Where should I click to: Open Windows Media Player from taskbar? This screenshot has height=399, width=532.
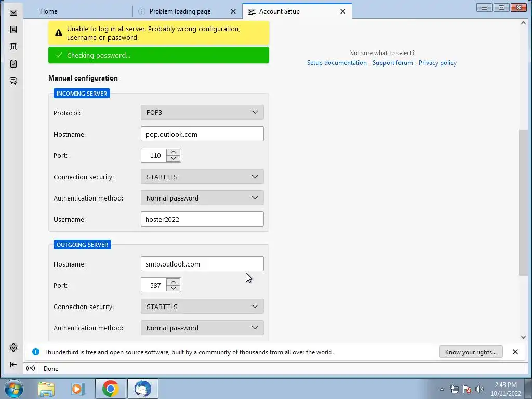[x=77, y=389]
